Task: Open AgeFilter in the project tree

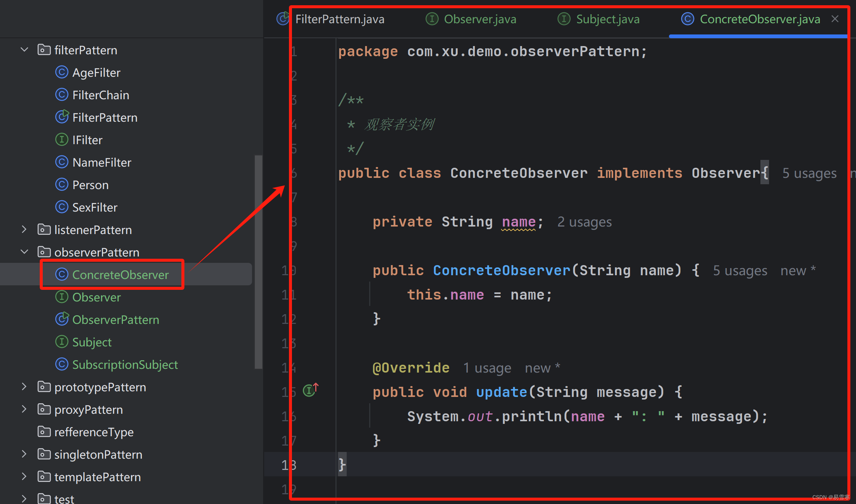Action: click(96, 72)
